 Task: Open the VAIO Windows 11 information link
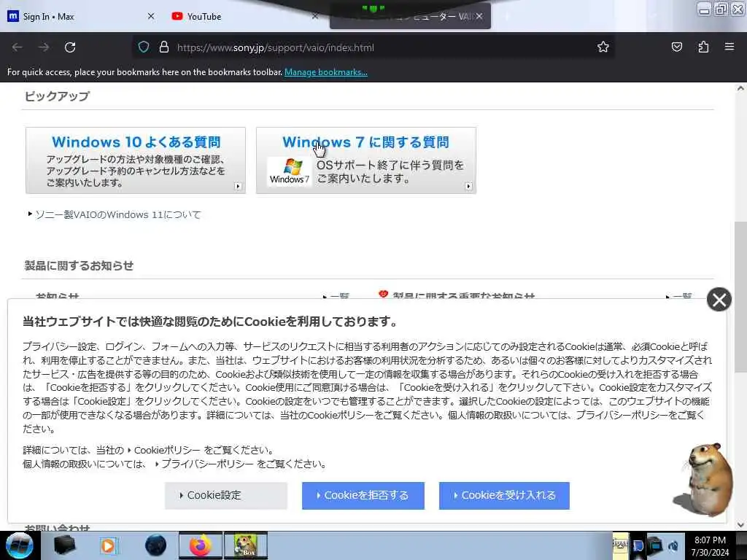(x=117, y=215)
